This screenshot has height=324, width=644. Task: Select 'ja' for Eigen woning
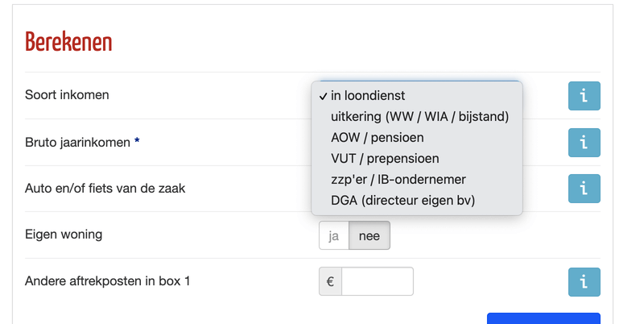pyautogui.click(x=333, y=236)
